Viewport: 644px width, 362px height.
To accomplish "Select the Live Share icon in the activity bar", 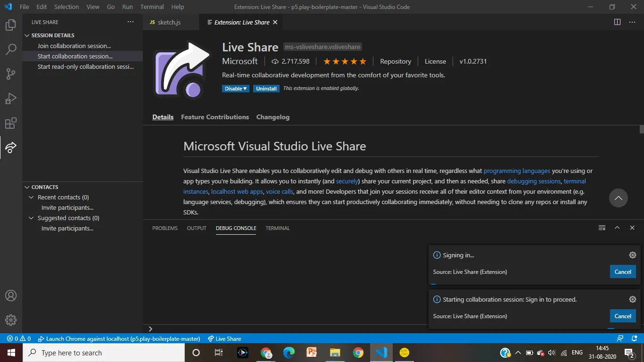I will pos(10,148).
